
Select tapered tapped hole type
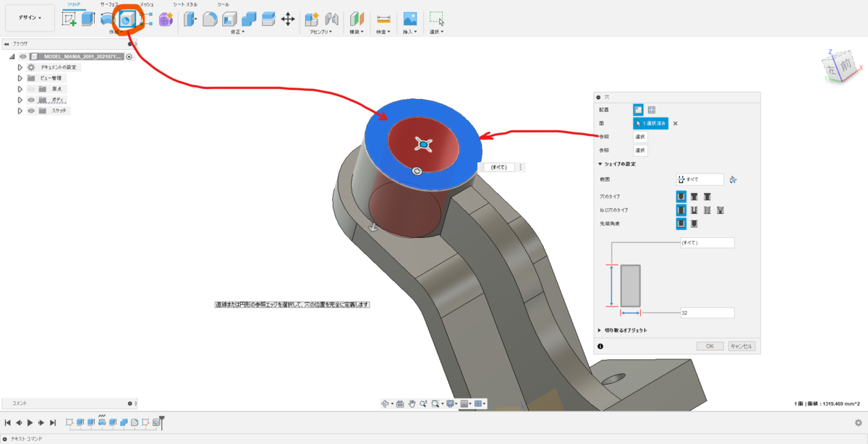click(x=720, y=210)
